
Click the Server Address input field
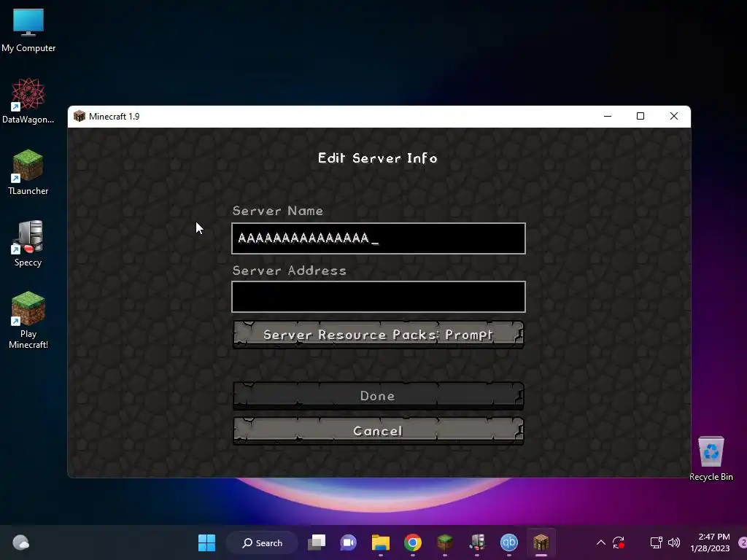pyautogui.click(x=379, y=297)
